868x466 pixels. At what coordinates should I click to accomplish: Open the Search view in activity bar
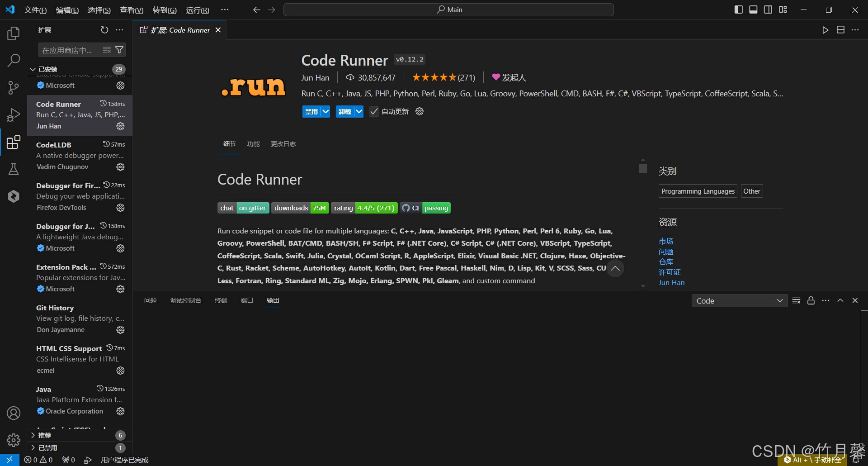pyautogui.click(x=14, y=60)
